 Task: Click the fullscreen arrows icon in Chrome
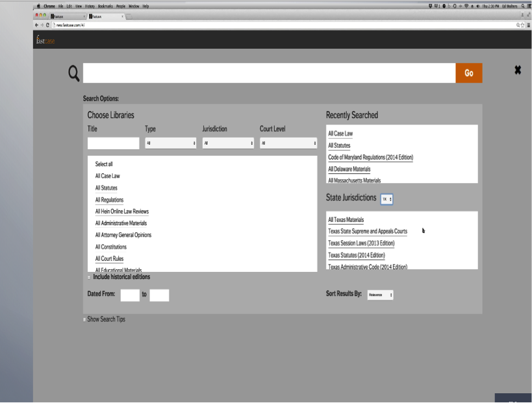pos(529,16)
